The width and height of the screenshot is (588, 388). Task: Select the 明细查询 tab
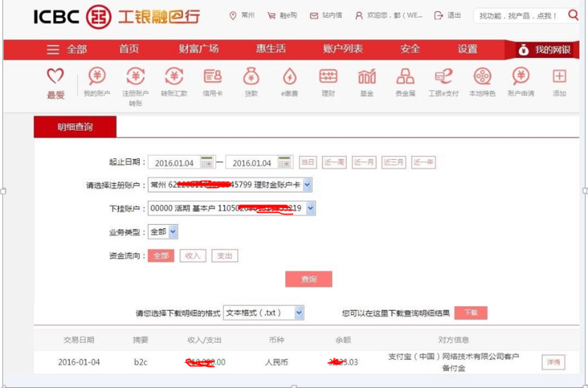[x=75, y=127]
